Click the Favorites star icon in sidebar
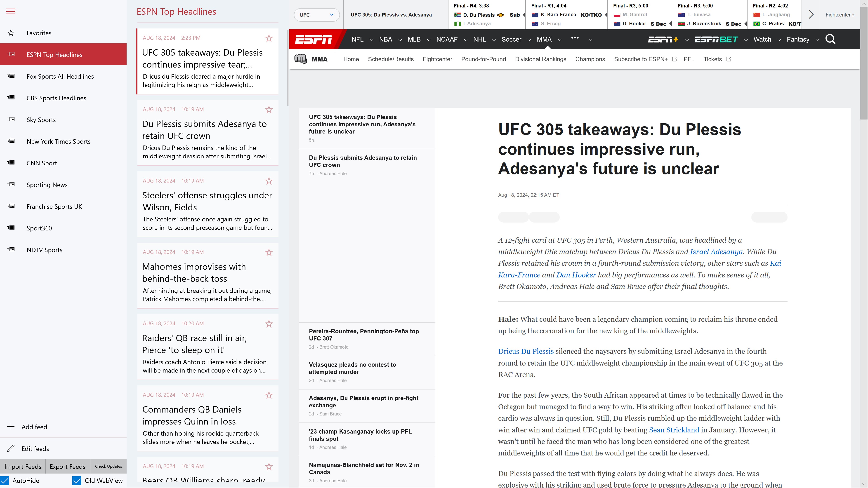 coord(11,33)
